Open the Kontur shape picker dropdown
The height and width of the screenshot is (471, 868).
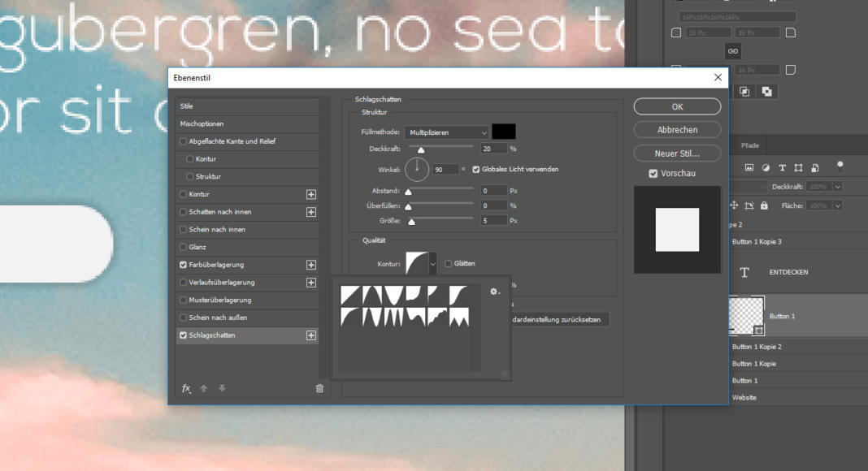point(434,262)
